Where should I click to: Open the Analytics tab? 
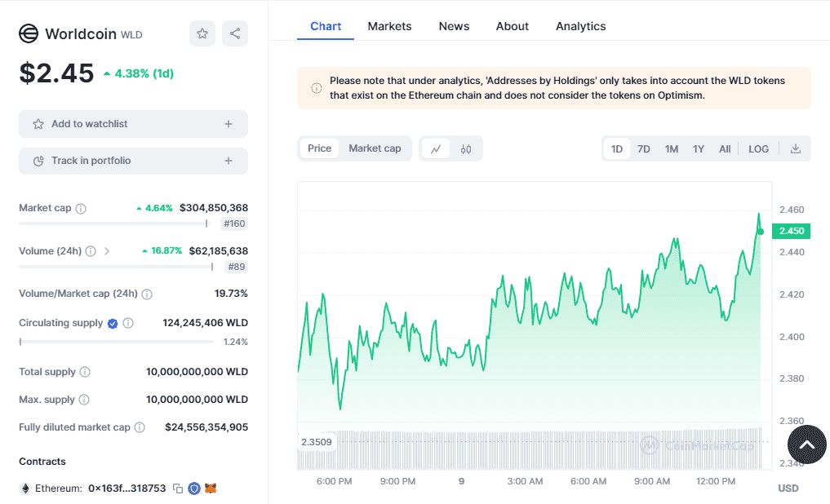pos(581,26)
